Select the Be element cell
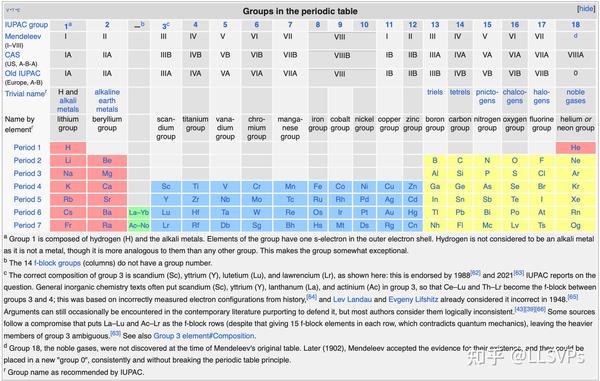The width and height of the screenshot is (600, 381). [107, 160]
